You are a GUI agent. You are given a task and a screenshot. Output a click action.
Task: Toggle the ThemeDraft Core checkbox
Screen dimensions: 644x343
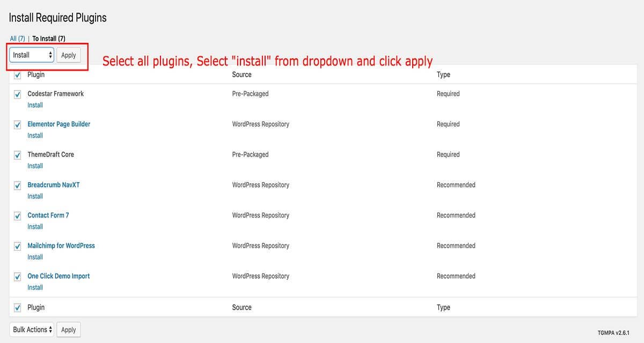pyautogui.click(x=18, y=155)
